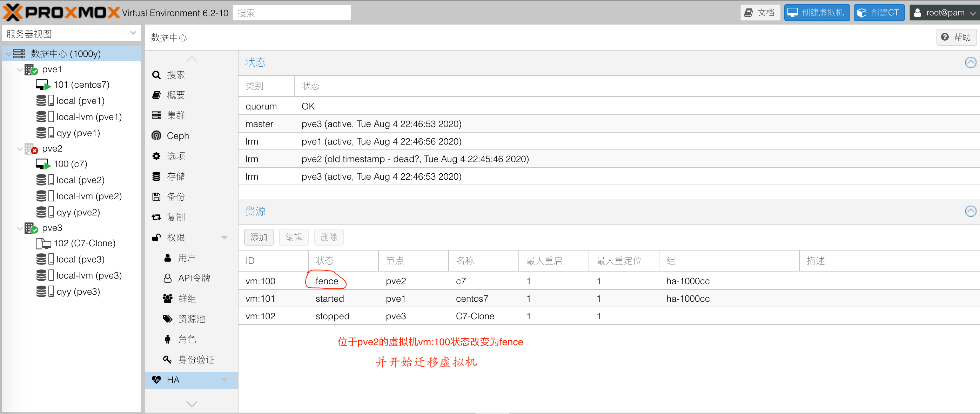Open the 搜索 search menu item icon
Image resolution: width=980 pixels, height=414 pixels.
click(156, 75)
